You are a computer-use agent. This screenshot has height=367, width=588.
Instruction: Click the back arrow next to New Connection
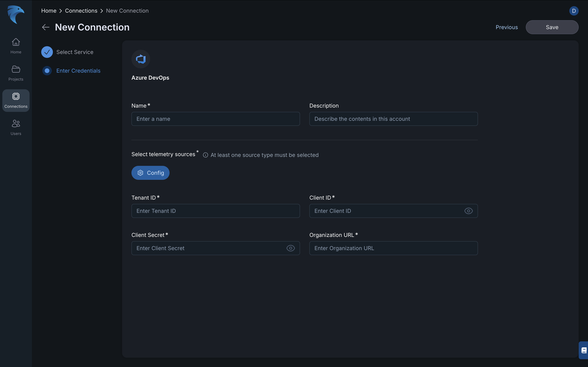point(45,27)
